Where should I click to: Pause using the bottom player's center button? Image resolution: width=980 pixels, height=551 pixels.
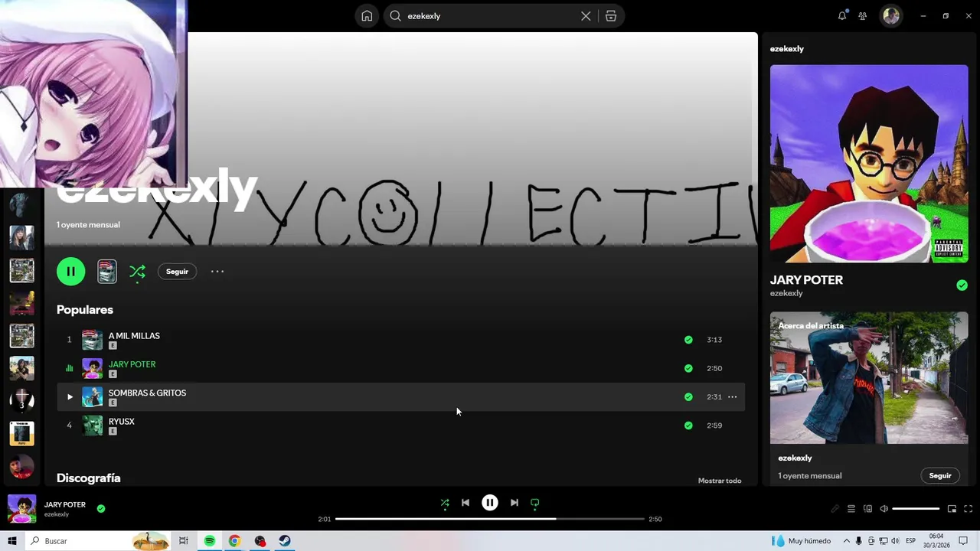(490, 503)
